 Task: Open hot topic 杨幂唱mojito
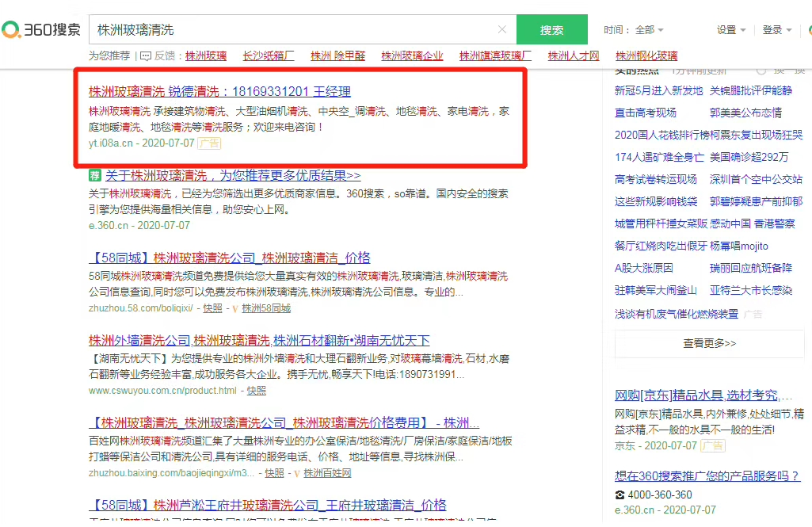[739, 246]
